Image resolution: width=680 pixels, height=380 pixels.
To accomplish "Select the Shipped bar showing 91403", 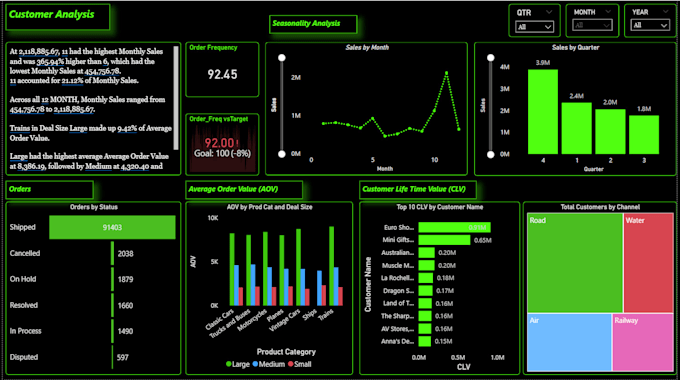I will [112, 227].
